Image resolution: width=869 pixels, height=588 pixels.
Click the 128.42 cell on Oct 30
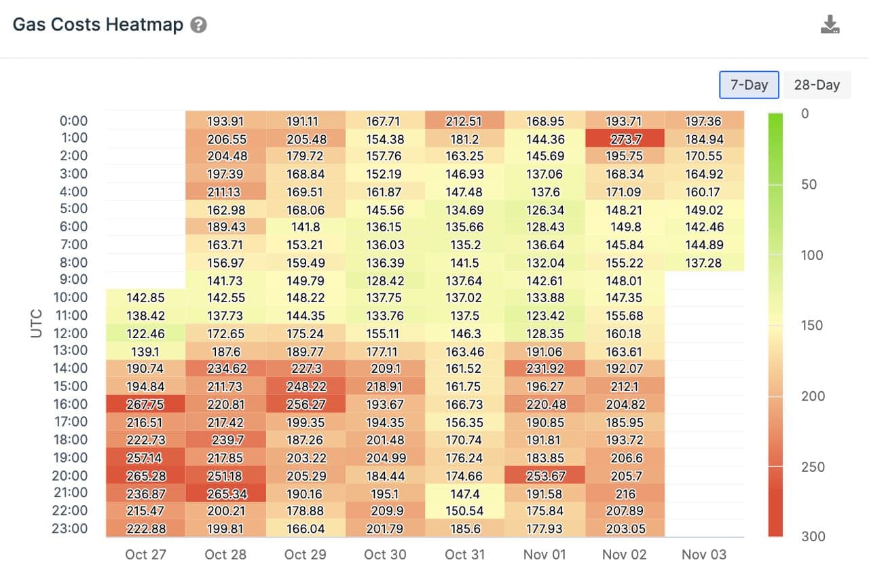click(385, 280)
